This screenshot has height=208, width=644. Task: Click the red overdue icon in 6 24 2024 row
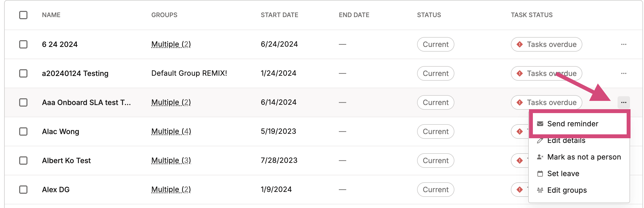coord(520,44)
